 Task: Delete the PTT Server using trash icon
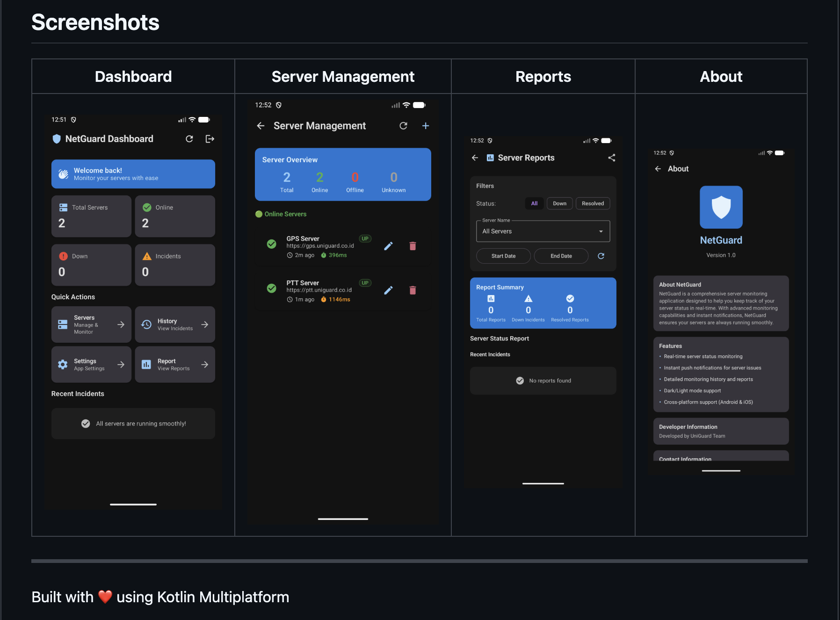pos(413,290)
